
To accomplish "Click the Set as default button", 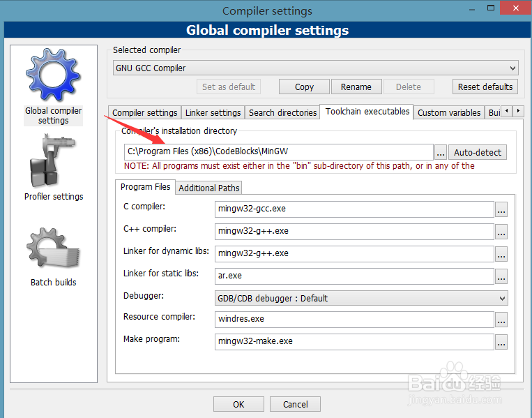I will pyautogui.click(x=229, y=87).
